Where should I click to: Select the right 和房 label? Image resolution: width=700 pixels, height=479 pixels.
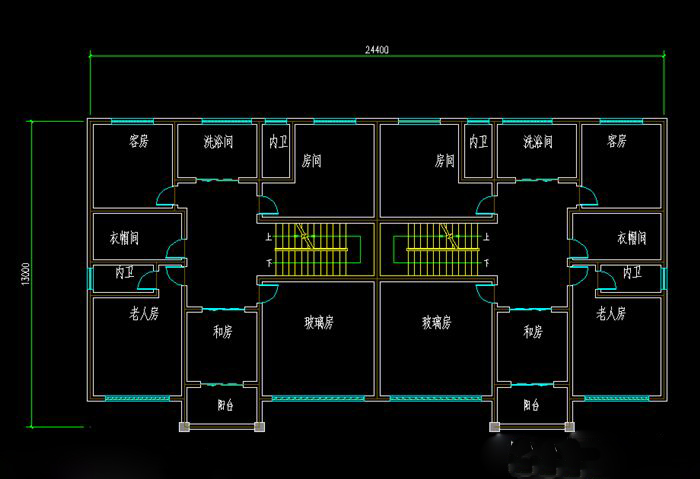point(533,331)
